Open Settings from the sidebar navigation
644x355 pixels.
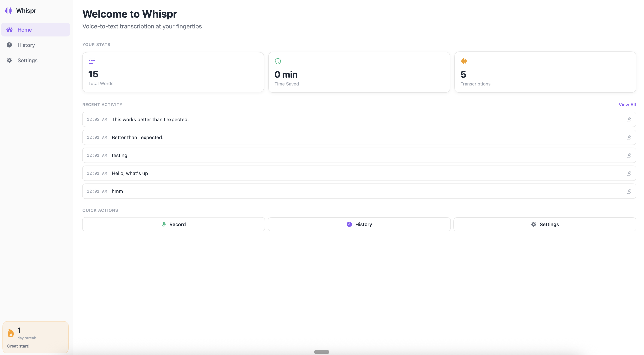click(28, 60)
